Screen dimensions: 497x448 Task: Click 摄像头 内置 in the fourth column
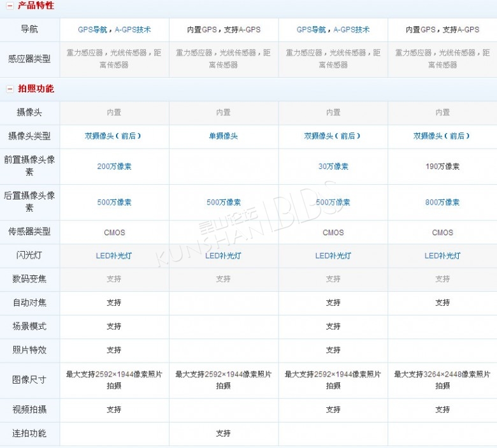click(x=442, y=112)
